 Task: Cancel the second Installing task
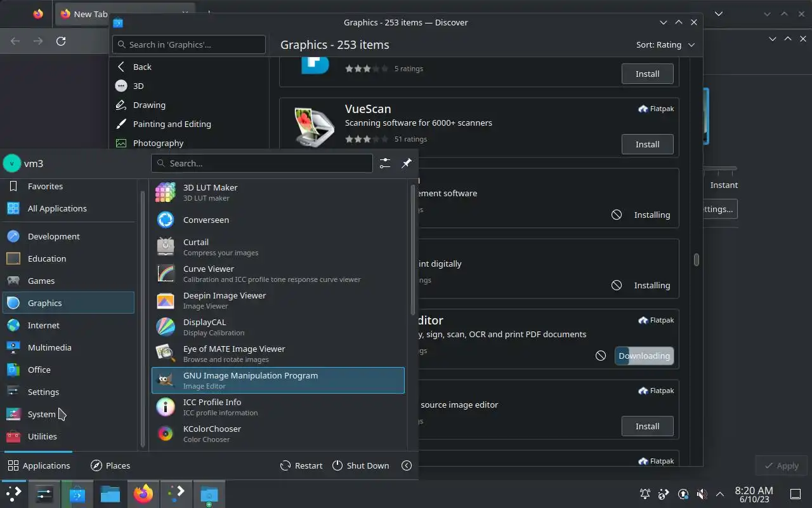[x=617, y=285]
